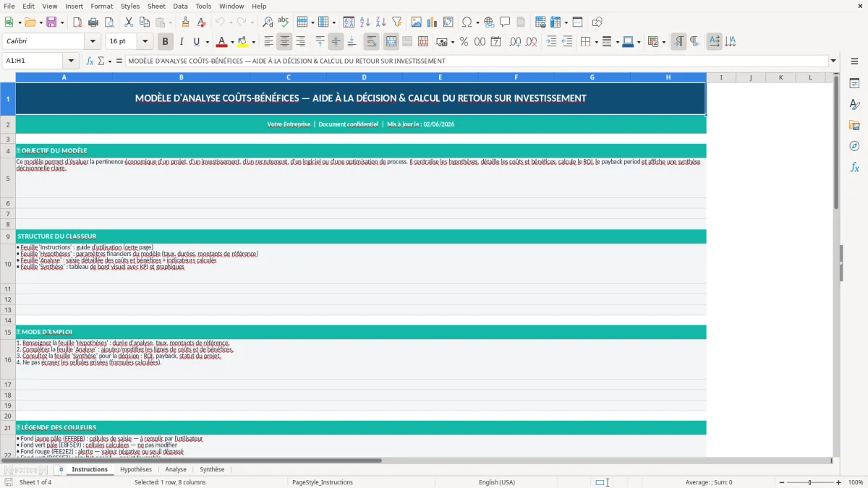Toggle Bold formatting
This screenshot has height=488, width=868.
[166, 42]
